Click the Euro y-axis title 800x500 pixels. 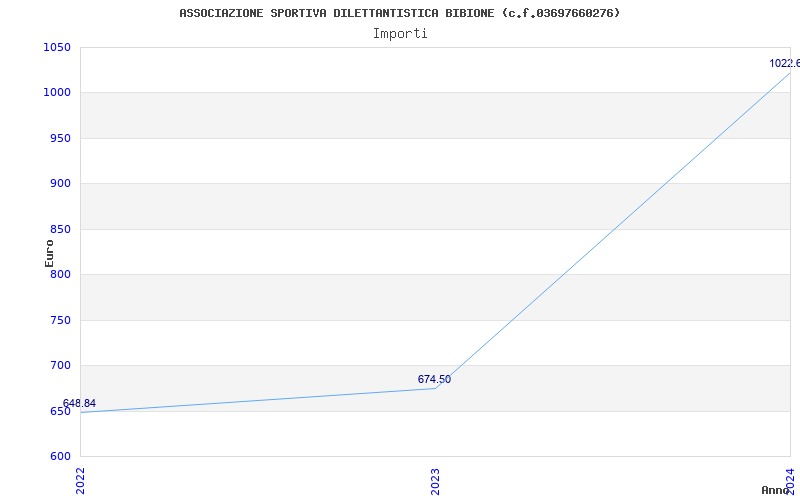point(49,253)
